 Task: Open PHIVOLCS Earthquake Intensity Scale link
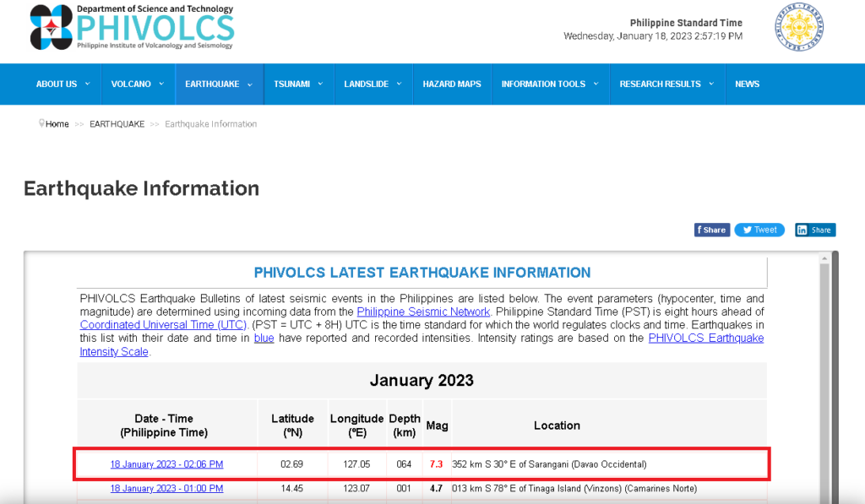tap(705, 338)
